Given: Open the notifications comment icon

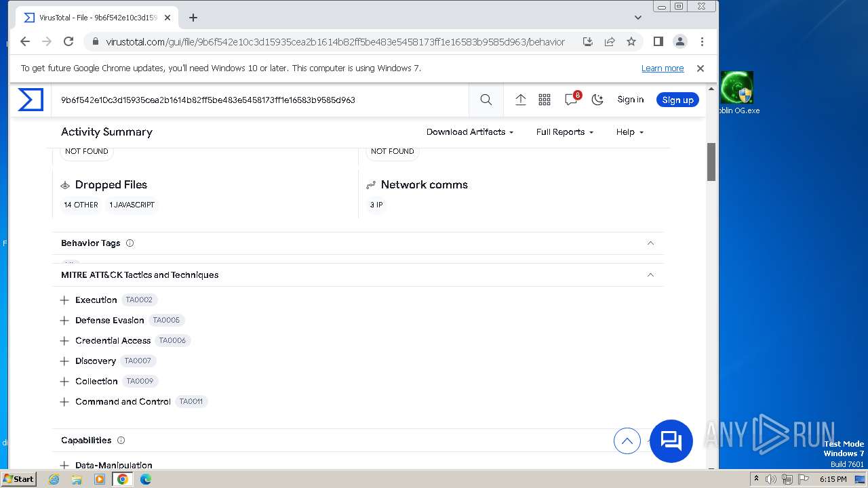Looking at the screenshot, I should (571, 99).
